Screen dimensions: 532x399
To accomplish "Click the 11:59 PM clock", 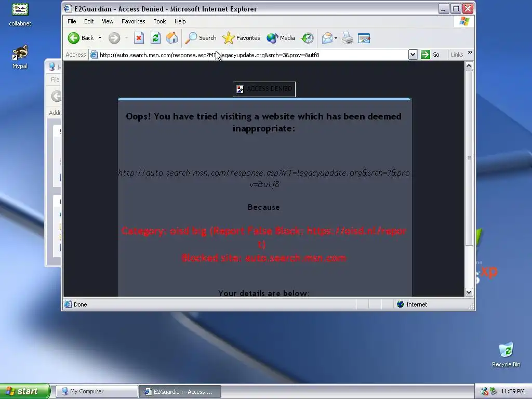I will 513,391.
